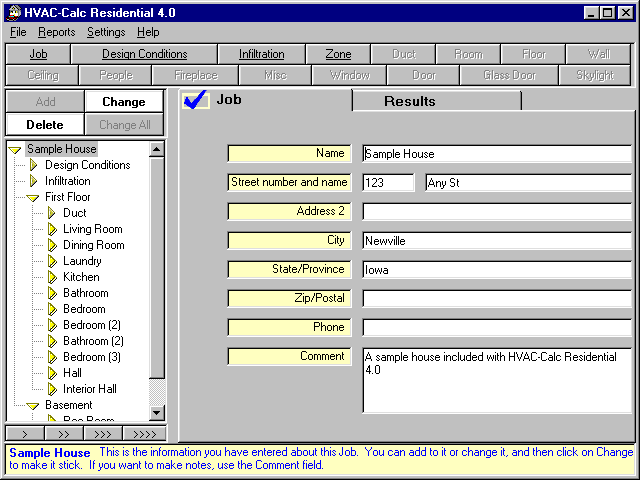Click the tree vertical scrollbar thumb

point(157,268)
